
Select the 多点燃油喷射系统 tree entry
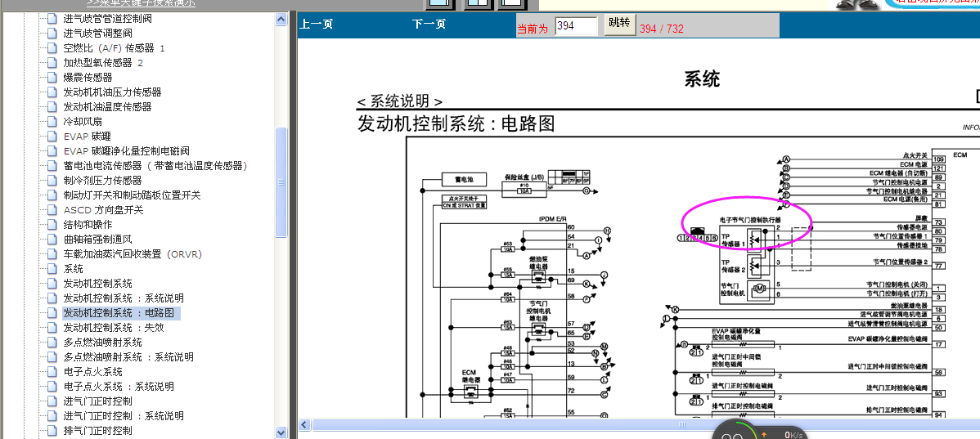102,343
